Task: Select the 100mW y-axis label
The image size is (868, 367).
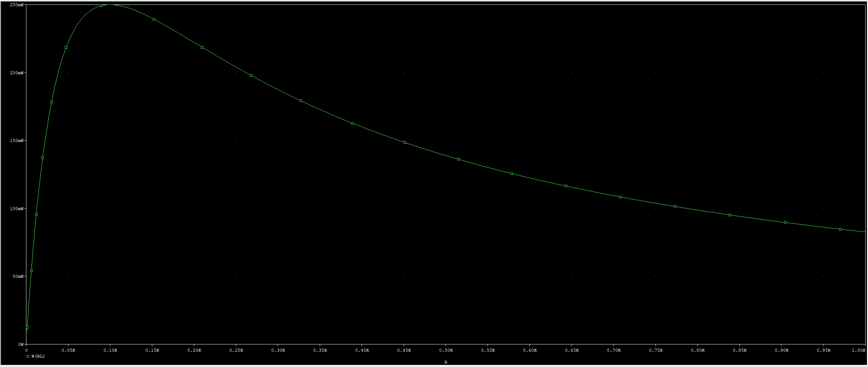Action: (17, 209)
